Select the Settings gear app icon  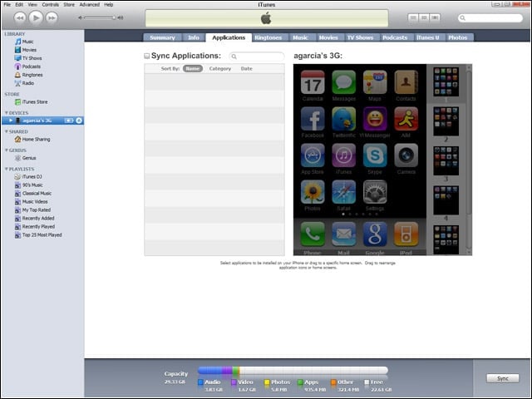click(x=375, y=192)
